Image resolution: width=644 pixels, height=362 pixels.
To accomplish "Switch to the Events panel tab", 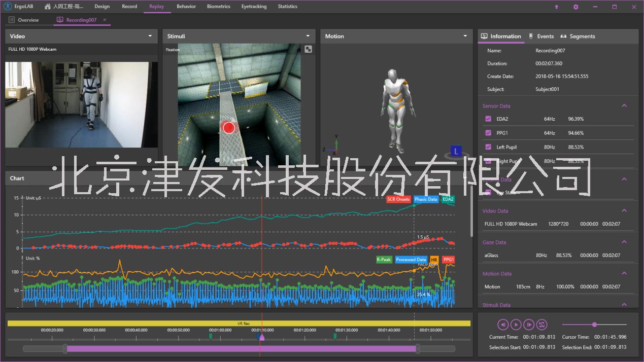I will [x=541, y=37].
